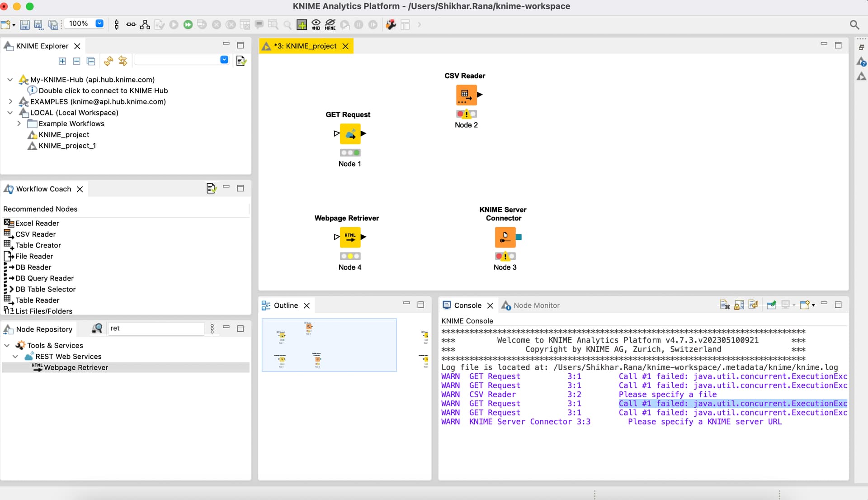Pin the console view
Viewport: 868px width, 500px height.
772,305
